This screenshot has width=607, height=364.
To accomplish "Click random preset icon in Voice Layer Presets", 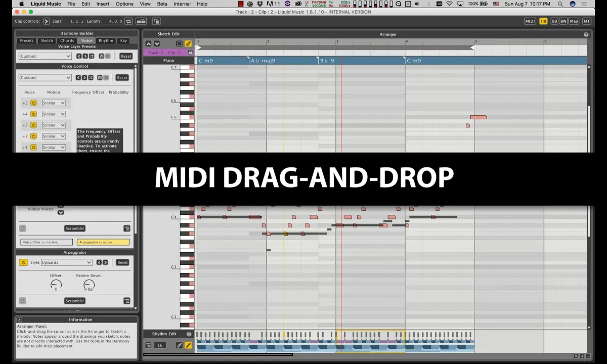I will [91, 56].
